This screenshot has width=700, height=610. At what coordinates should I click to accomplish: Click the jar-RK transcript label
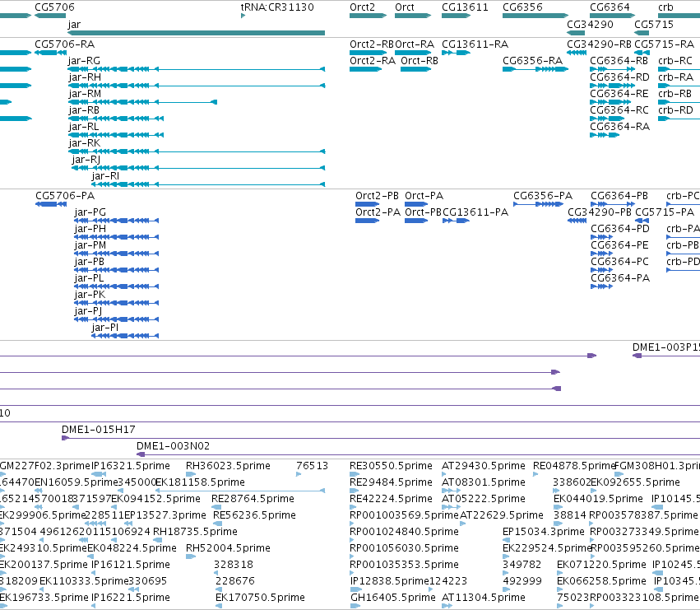[x=85, y=143]
